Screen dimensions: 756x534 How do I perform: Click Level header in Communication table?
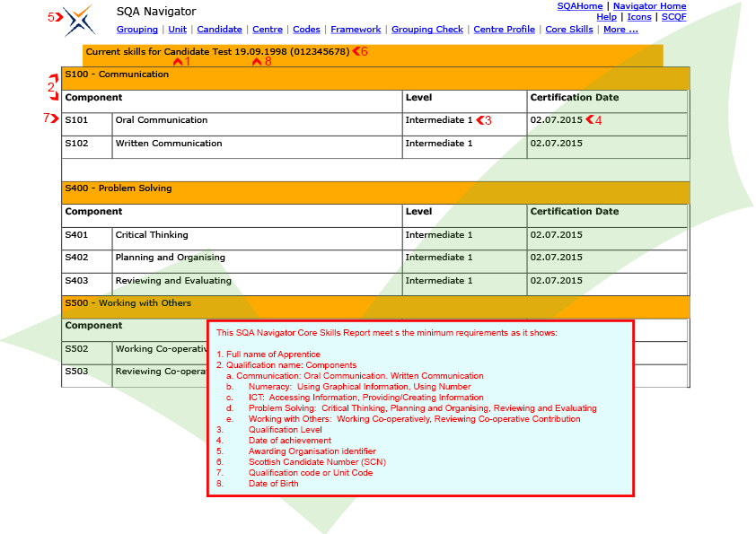click(x=465, y=101)
